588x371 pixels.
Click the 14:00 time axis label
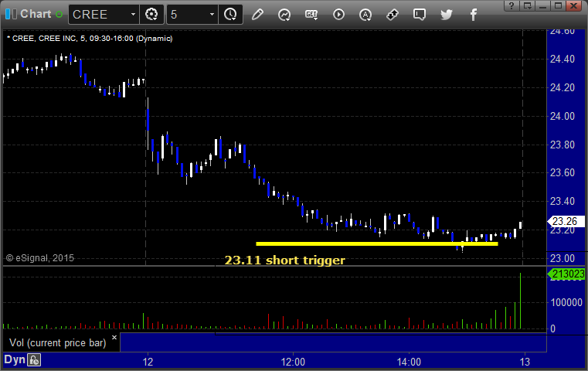(x=409, y=362)
